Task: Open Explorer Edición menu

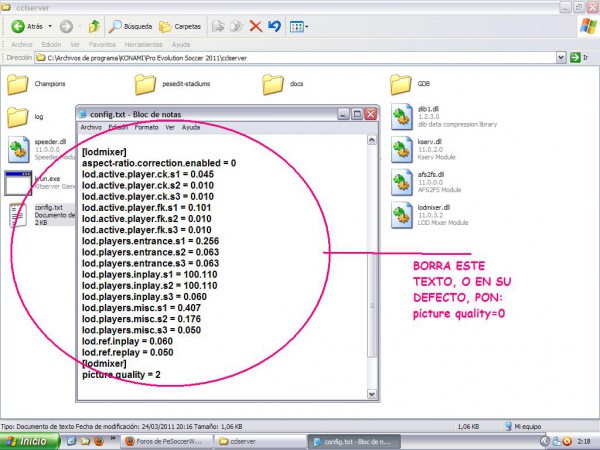Action: point(51,44)
